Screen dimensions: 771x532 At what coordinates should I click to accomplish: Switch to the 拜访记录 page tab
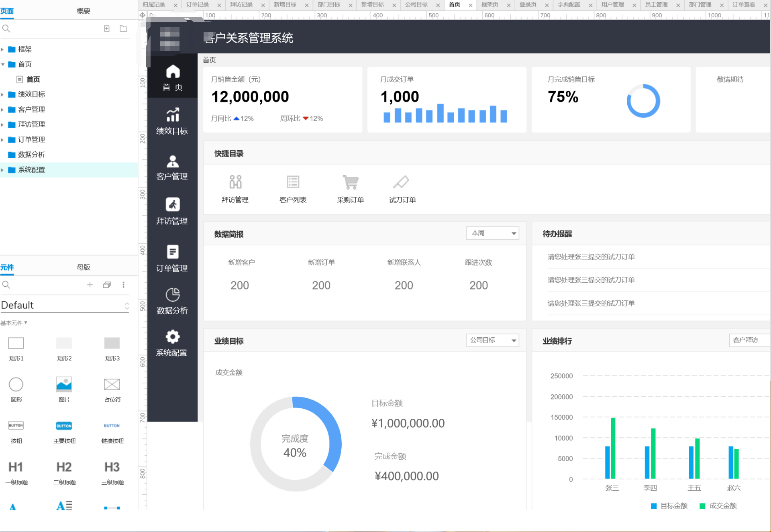coord(241,4)
